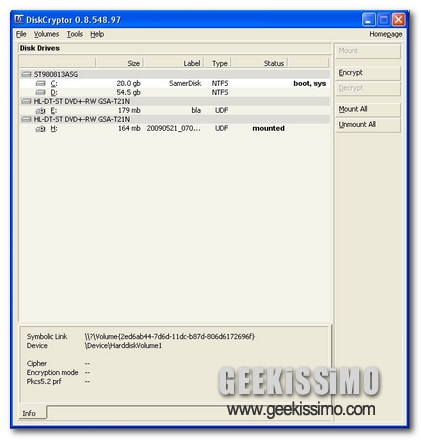Sort drives by the Size column header

click(119, 63)
